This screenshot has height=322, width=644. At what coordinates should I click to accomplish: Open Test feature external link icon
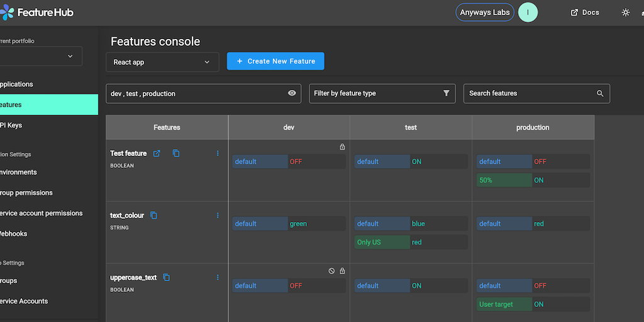(x=157, y=153)
